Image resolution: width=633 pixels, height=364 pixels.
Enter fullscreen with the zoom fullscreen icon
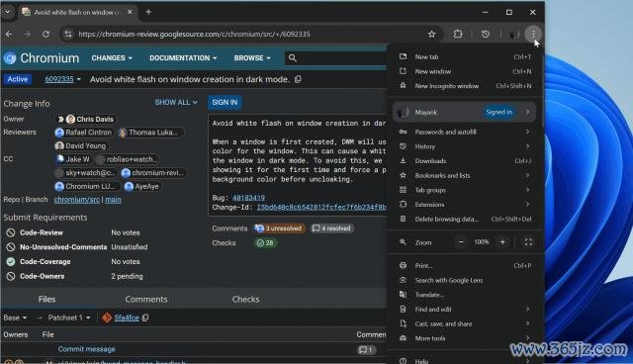[x=528, y=242]
